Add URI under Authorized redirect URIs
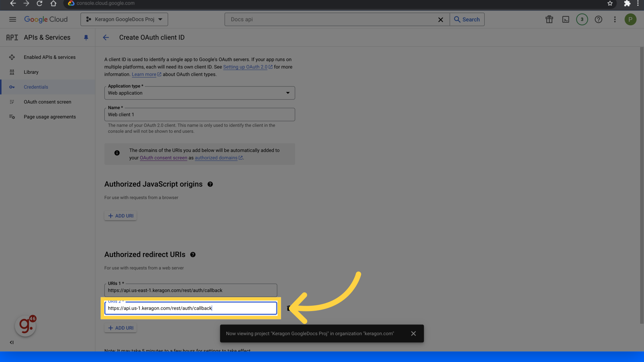The height and width of the screenshot is (362, 644). (120, 328)
